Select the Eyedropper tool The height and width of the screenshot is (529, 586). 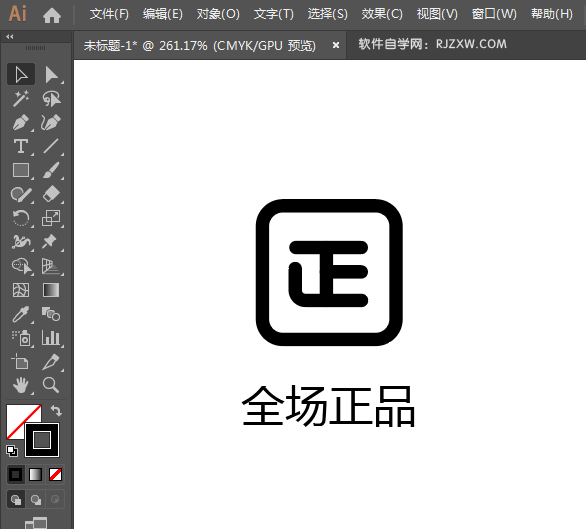pyautogui.click(x=21, y=314)
